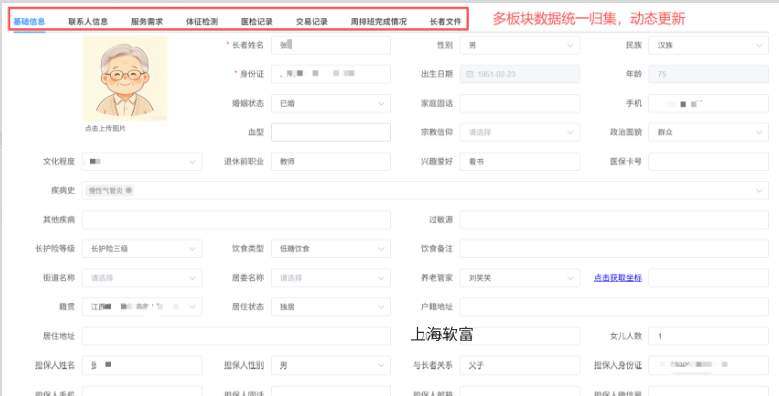
Task: Upload a new elder avatar photo
Action: 125,79
